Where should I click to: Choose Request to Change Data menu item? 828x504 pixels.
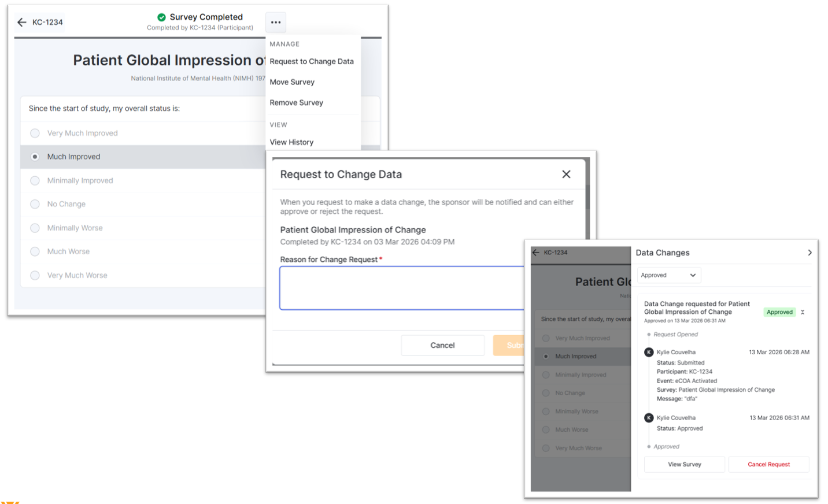[312, 61]
